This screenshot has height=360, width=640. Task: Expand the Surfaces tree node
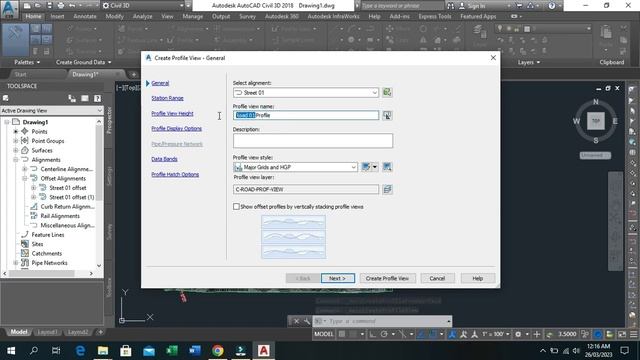tap(16, 150)
